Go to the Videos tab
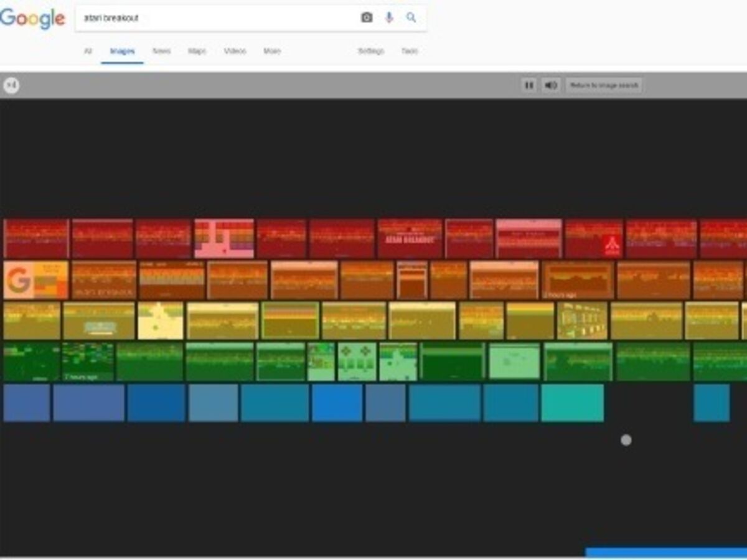This screenshot has height=560, width=747. click(235, 51)
